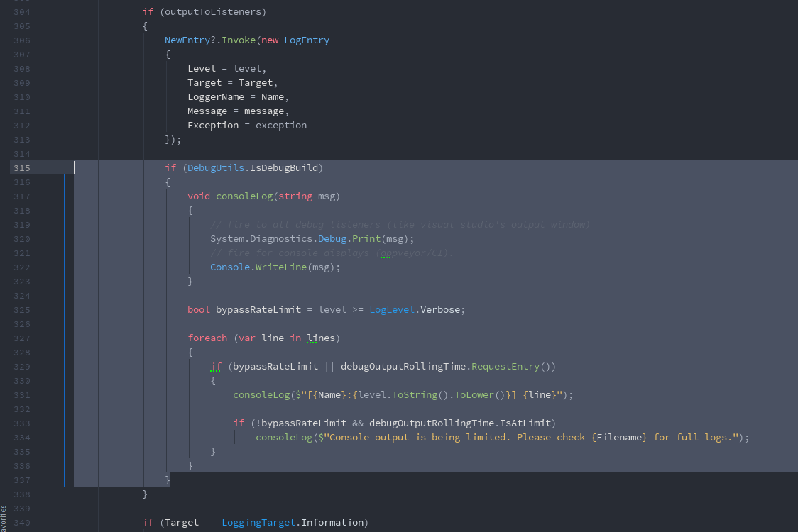
Task: Click the IsAtLimit property
Action: (525, 423)
